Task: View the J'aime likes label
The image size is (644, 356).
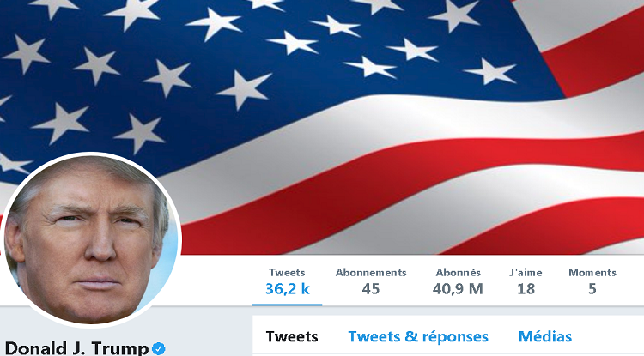Action: pos(526,272)
